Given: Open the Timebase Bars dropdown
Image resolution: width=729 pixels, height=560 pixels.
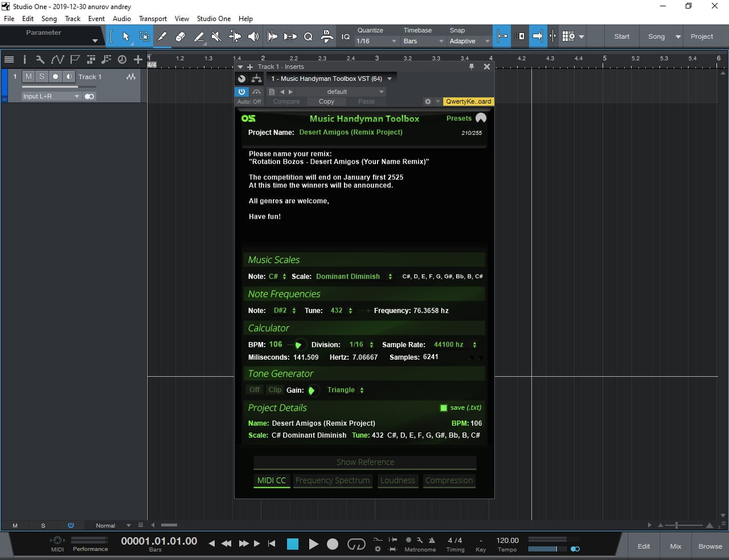Looking at the screenshot, I should (423, 41).
